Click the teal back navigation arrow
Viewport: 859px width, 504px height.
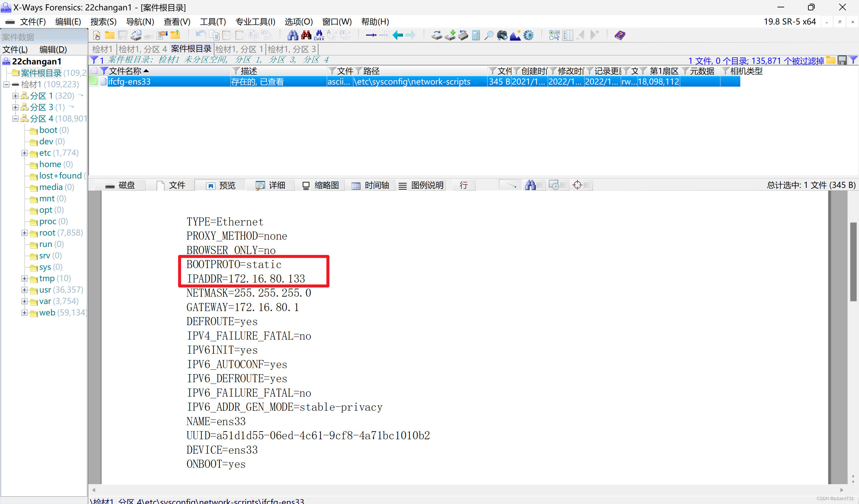click(398, 35)
